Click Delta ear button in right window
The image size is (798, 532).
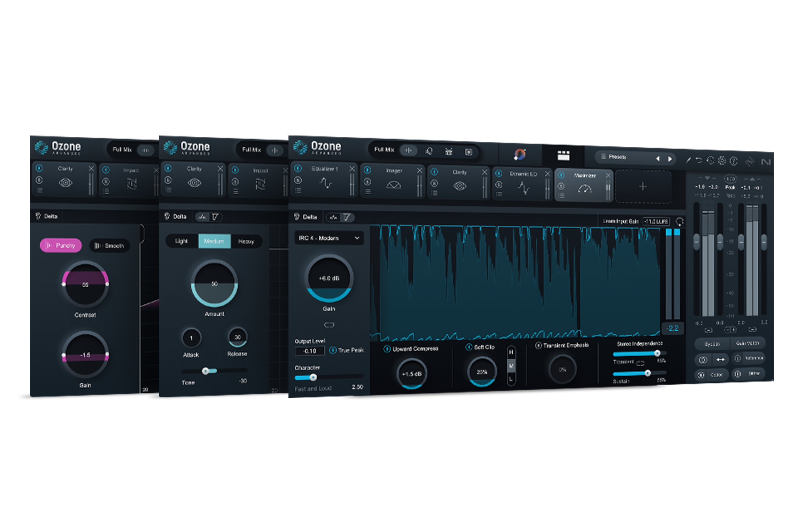306,217
